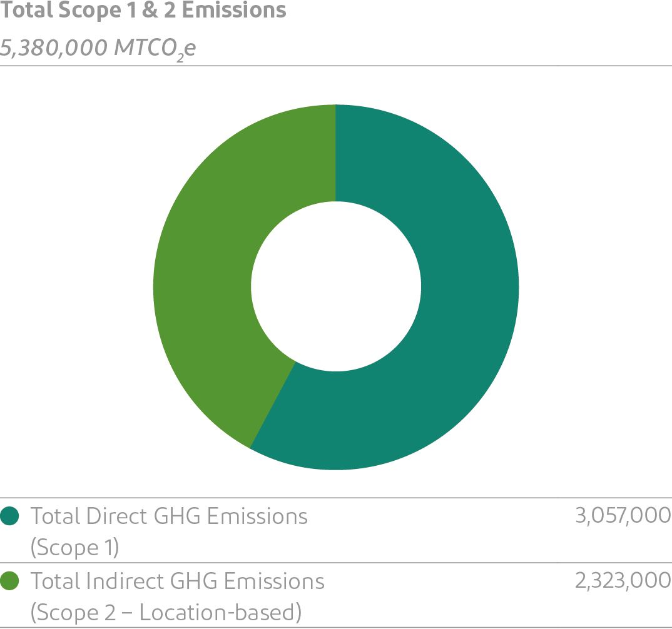Click the white center of the donut chart
Screen dimensions: 672x629
(336, 287)
